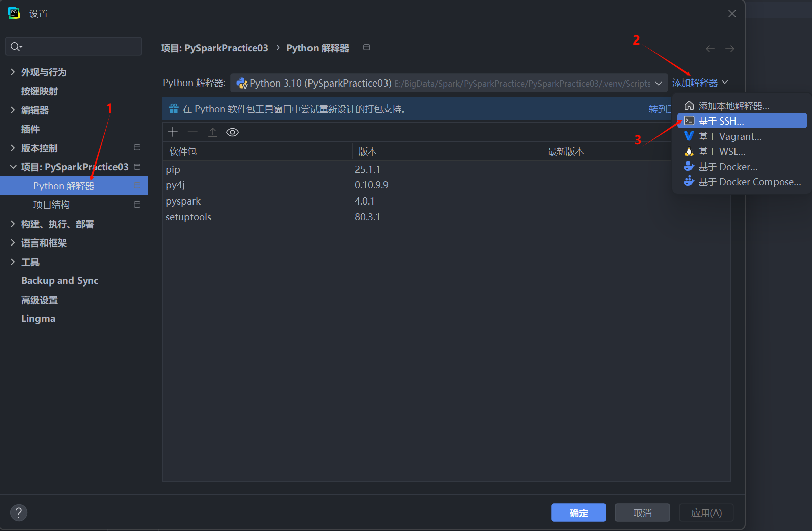Click the 取消 button
The image size is (812, 531).
(x=642, y=513)
